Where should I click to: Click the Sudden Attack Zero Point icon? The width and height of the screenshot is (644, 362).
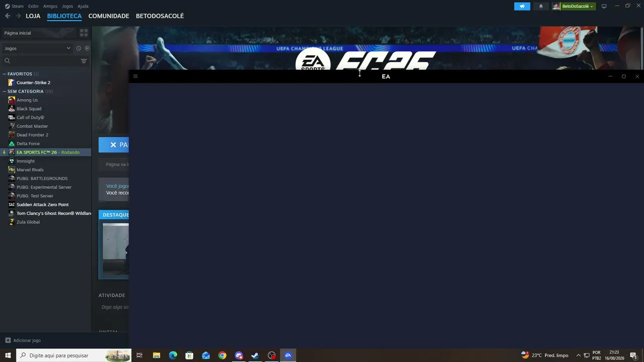pyautogui.click(x=12, y=205)
